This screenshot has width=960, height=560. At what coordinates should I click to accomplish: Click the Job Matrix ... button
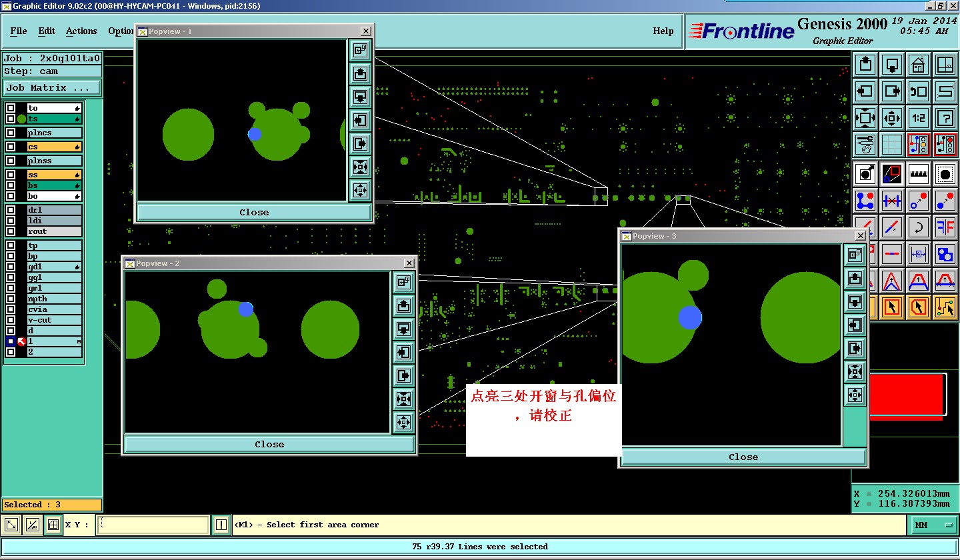pyautogui.click(x=53, y=87)
